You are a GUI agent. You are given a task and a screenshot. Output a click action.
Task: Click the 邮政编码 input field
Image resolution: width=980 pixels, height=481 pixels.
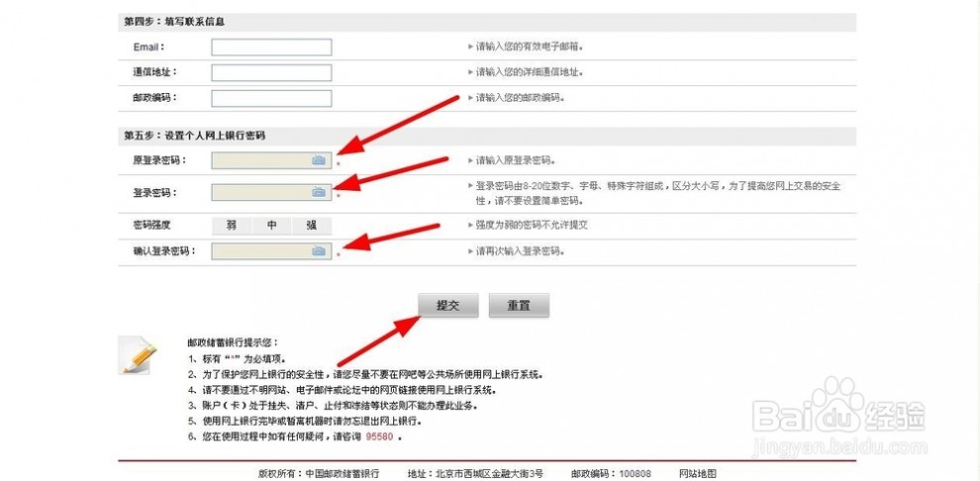click(x=271, y=98)
